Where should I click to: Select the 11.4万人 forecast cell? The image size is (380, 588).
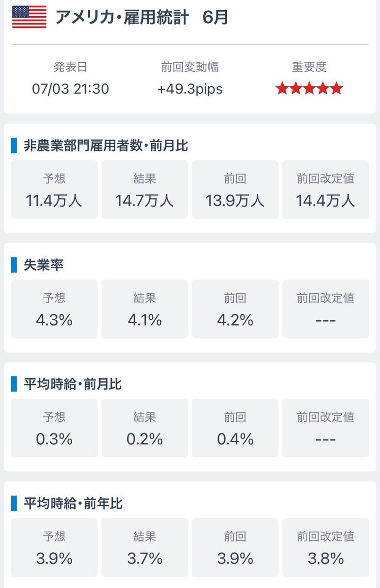click(x=54, y=189)
